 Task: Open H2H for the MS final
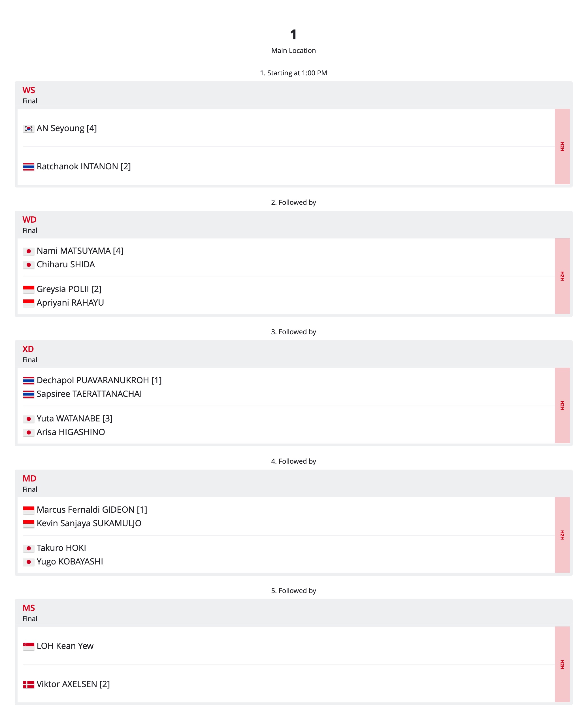562,664
